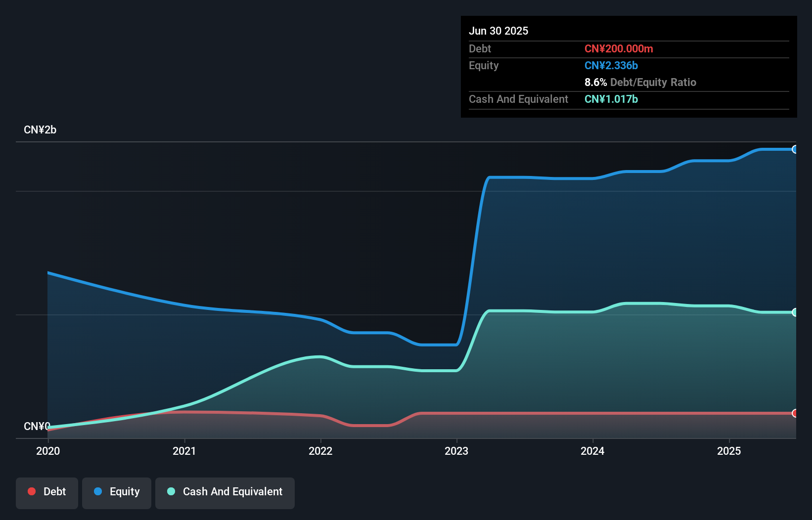Viewport: 812px width, 520px height.
Task: Expand the Cash And Equivalent tooltip row
Action: click(518, 99)
